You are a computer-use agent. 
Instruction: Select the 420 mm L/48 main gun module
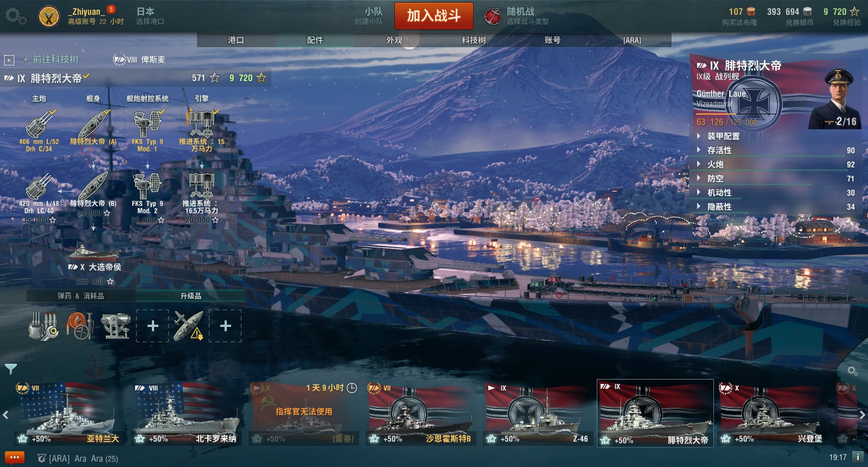coord(40,186)
